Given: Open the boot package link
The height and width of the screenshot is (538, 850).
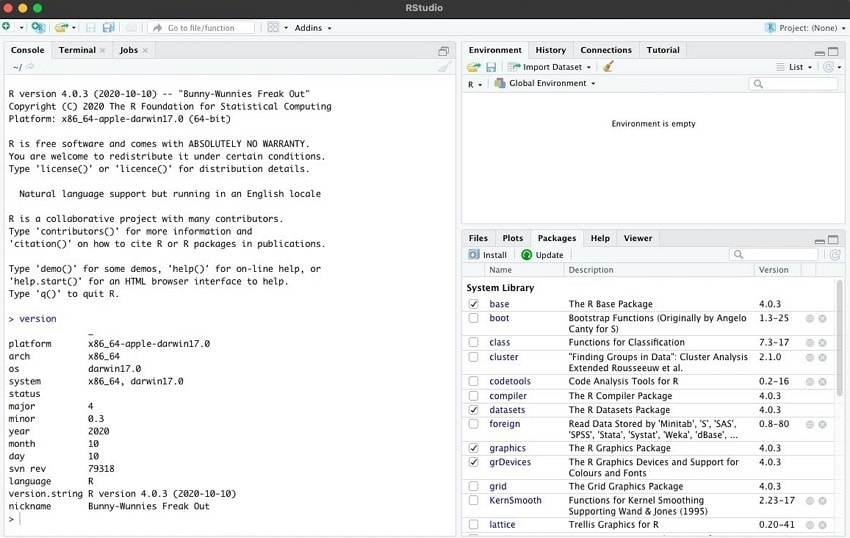Looking at the screenshot, I should point(499,318).
